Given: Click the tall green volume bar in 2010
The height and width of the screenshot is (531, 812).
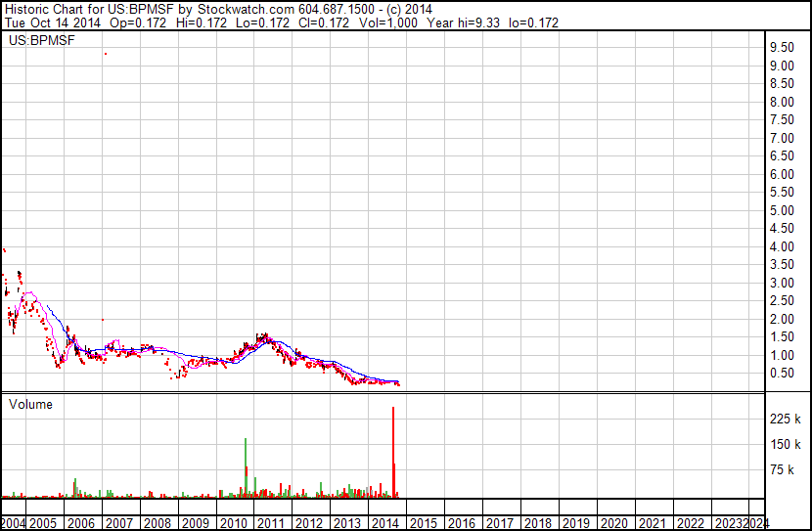Looking at the screenshot, I should pos(246,468).
